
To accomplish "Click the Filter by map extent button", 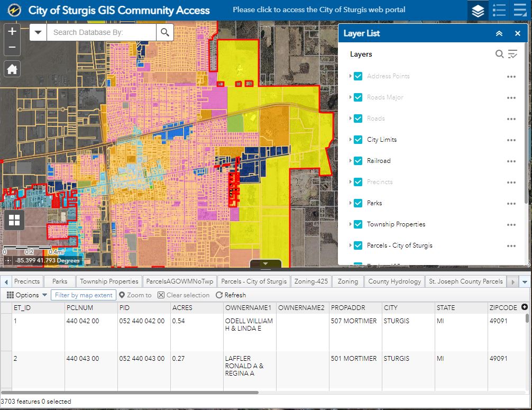I will click(x=84, y=295).
